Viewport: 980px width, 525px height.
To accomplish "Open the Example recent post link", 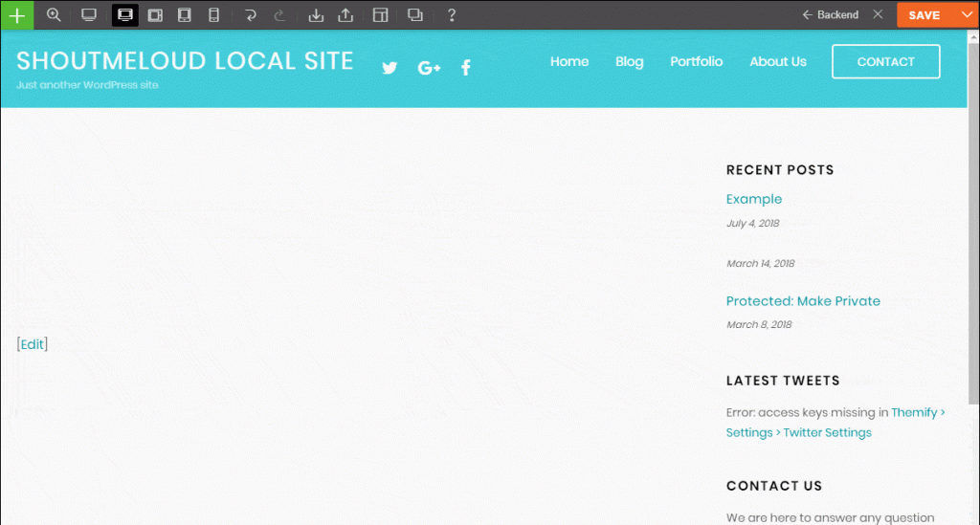I will coord(754,199).
